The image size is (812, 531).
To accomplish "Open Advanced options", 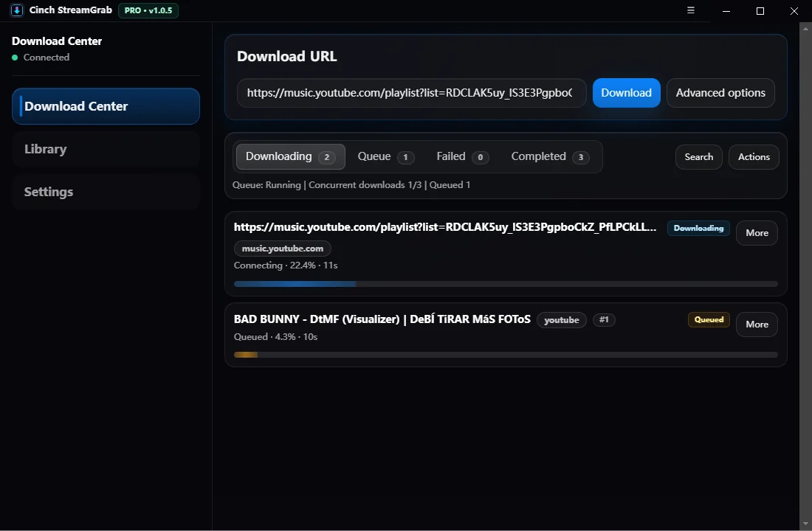I will point(720,93).
